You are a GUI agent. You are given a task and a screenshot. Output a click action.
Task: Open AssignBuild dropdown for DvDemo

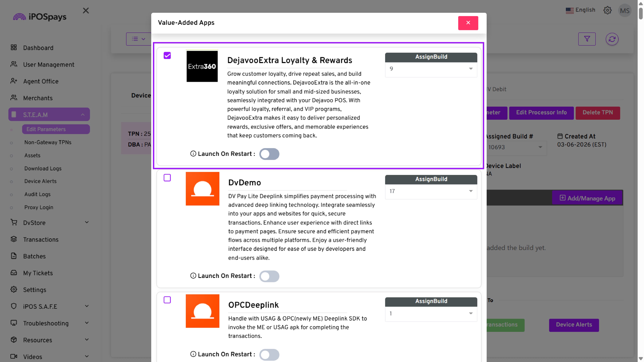[431, 191]
